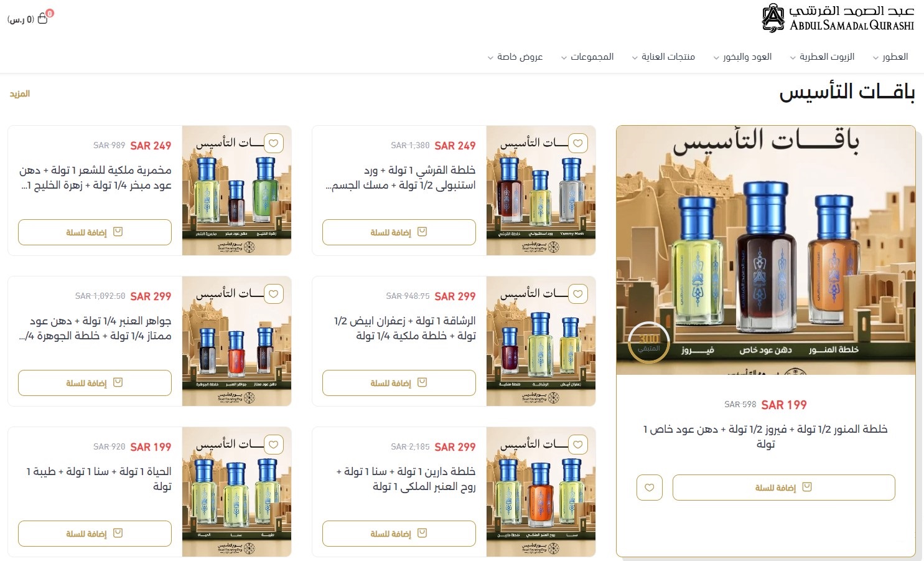
Task: Open the shopping cart icon
Action: click(43, 18)
